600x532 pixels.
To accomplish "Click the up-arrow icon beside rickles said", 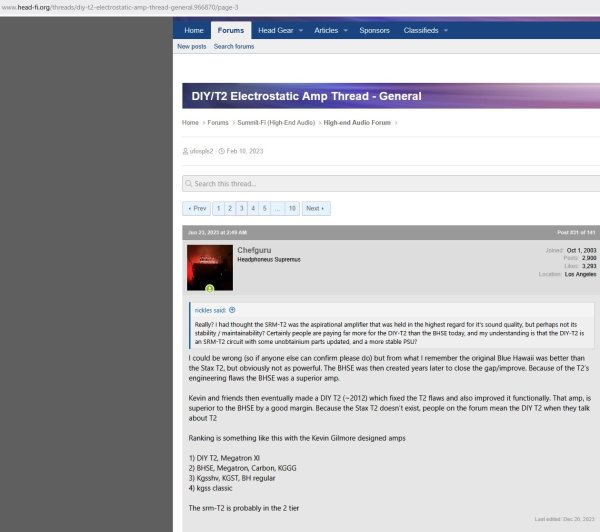I will click(232, 310).
